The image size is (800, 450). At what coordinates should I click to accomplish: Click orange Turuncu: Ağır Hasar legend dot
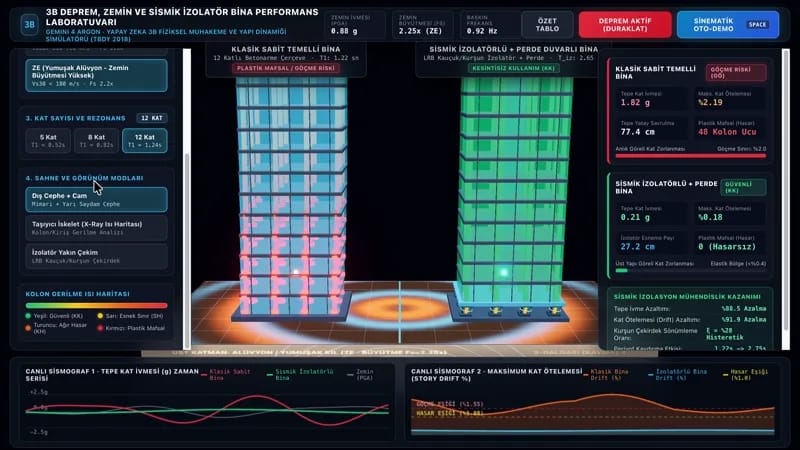tap(28, 328)
